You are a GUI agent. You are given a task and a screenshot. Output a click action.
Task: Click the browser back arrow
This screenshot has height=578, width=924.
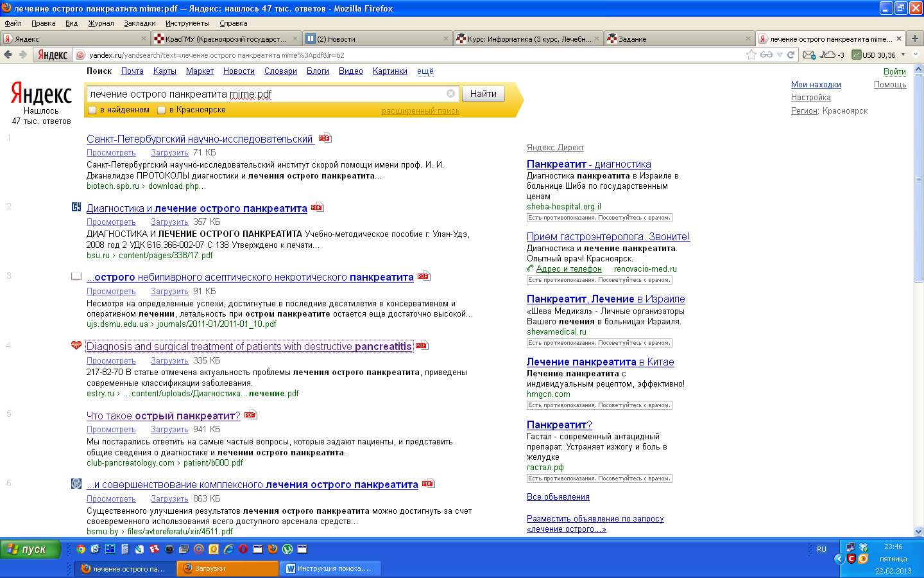pos(8,55)
